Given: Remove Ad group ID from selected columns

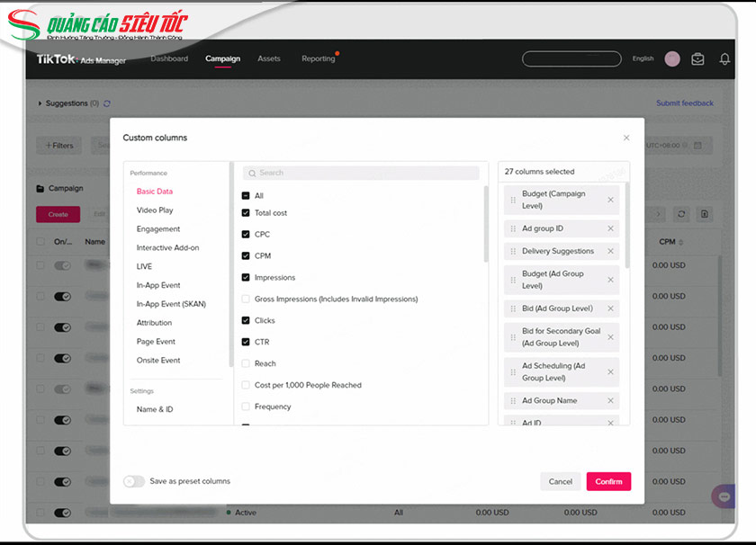Looking at the screenshot, I should 610,228.
